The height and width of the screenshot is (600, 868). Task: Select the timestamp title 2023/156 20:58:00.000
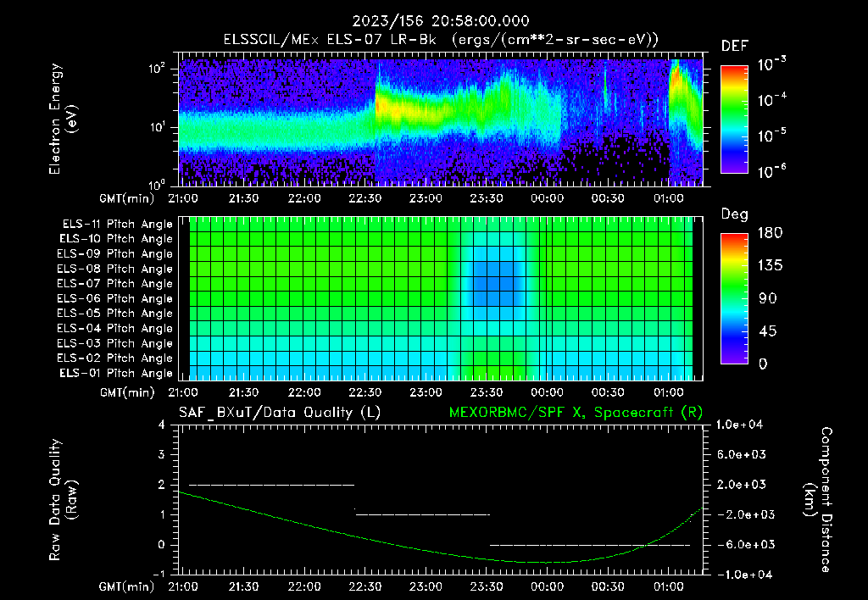click(x=441, y=21)
